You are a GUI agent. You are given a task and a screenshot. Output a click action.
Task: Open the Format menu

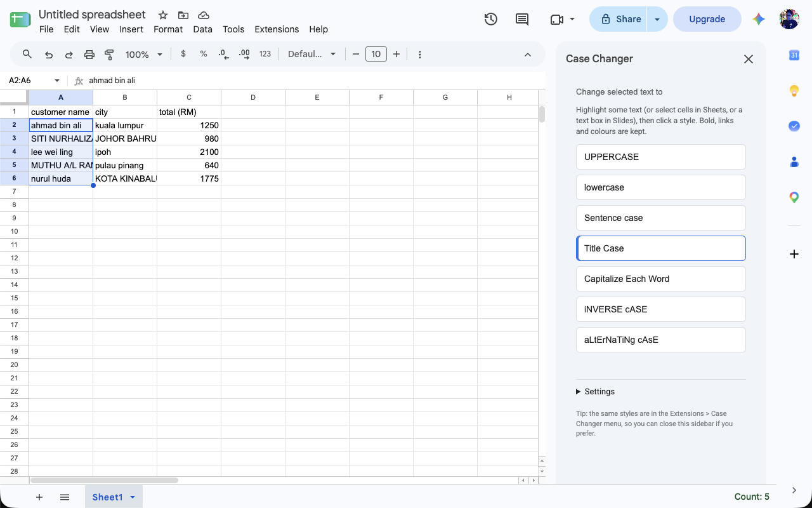click(168, 29)
